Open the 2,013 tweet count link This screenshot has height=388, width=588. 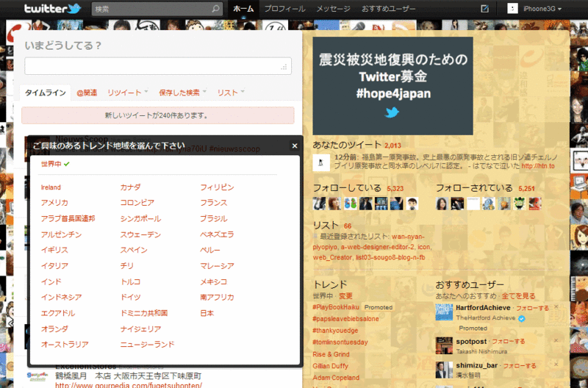392,145
